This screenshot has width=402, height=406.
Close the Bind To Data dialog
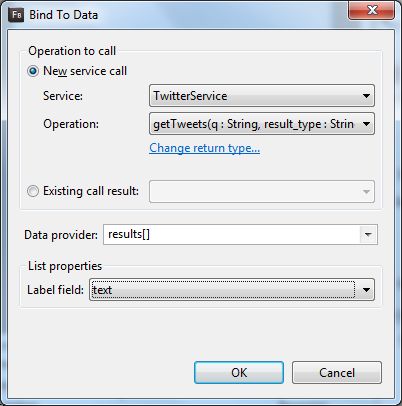[x=372, y=10]
